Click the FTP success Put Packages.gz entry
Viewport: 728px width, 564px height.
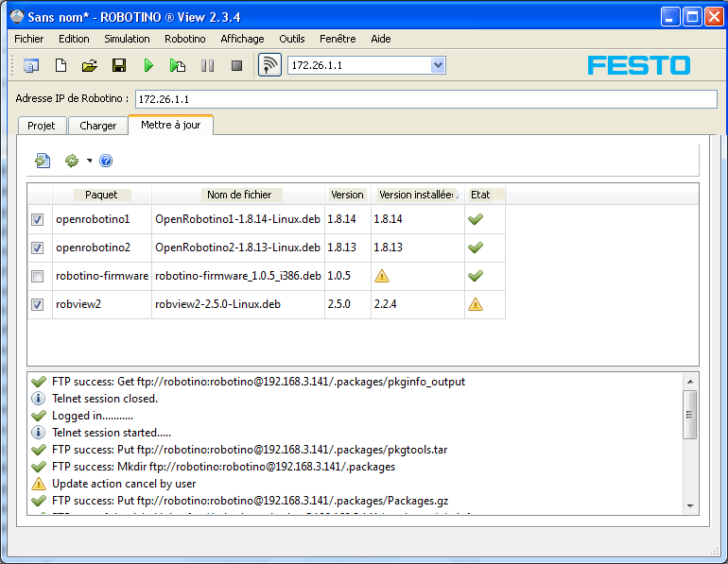tap(251, 501)
